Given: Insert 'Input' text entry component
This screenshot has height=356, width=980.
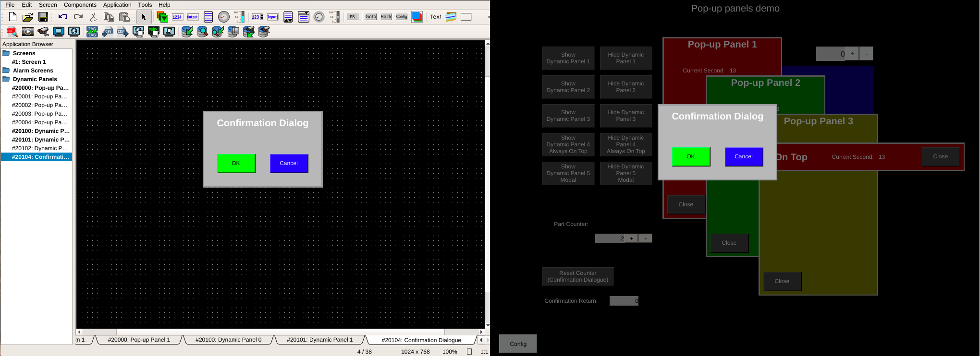Looking at the screenshot, I should tap(273, 17).
